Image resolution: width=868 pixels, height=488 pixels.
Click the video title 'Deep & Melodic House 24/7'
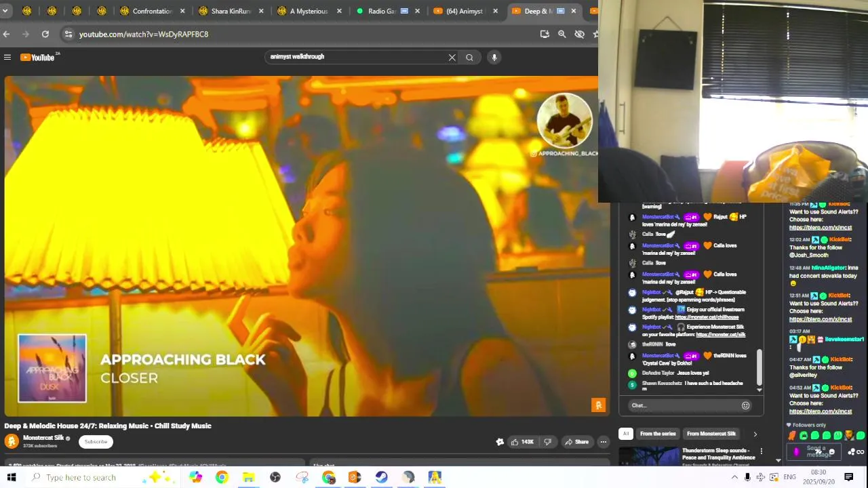(x=108, y=426)
